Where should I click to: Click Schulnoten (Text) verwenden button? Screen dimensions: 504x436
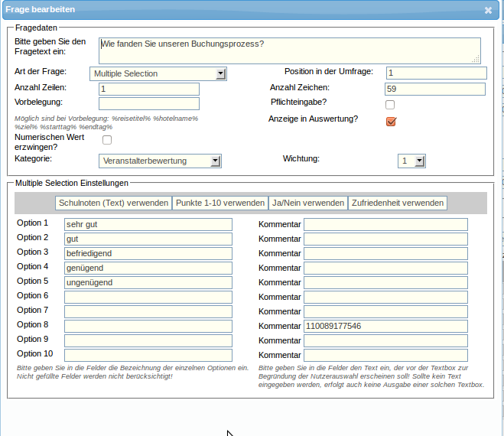[x=113, y=203]
